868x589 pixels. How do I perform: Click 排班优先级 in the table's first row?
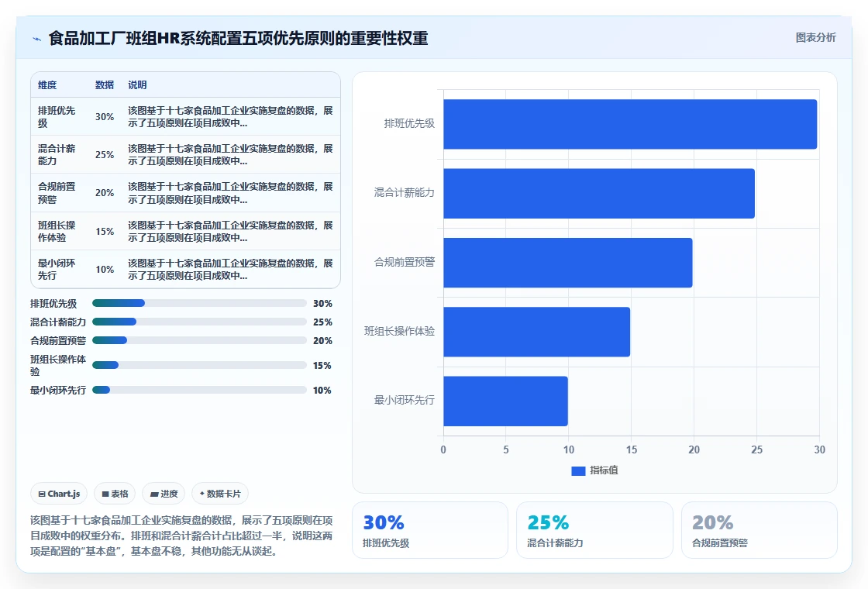[57, 117]
